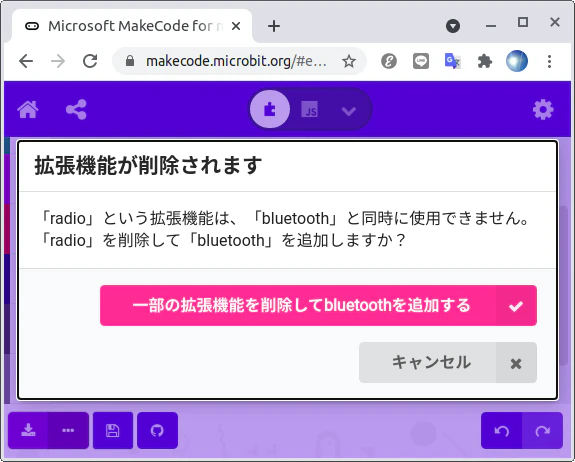View site security lock information
575x462 pixels.
pos(130,61)
